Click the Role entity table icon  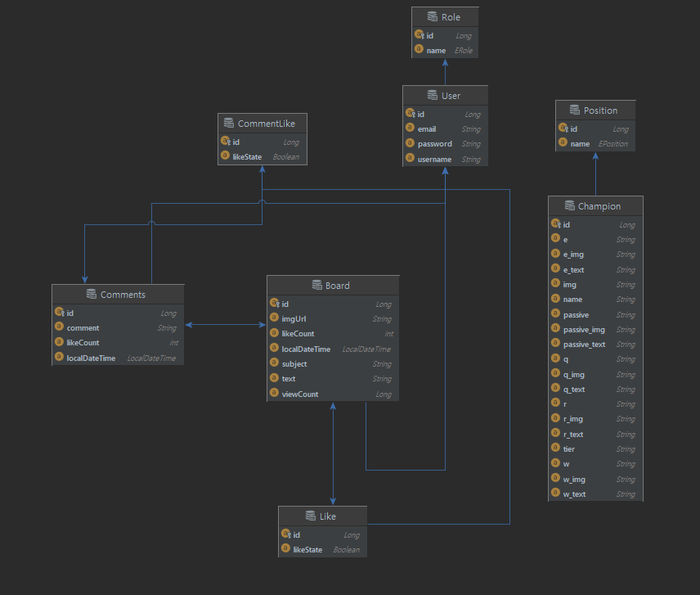pyautogui.click(x=432, y=16)
